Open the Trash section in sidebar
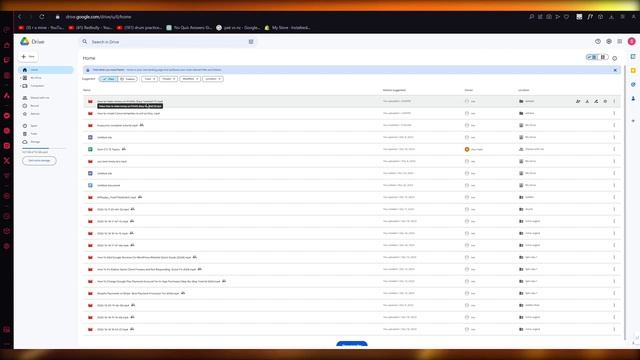The height and width of the screenshot is (360, 640). coord(34,133)
